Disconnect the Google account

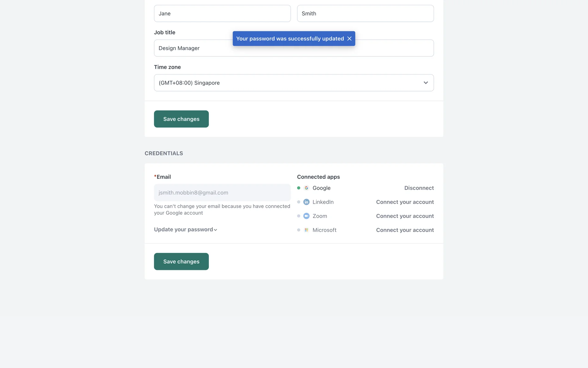[x=419, y=188]
